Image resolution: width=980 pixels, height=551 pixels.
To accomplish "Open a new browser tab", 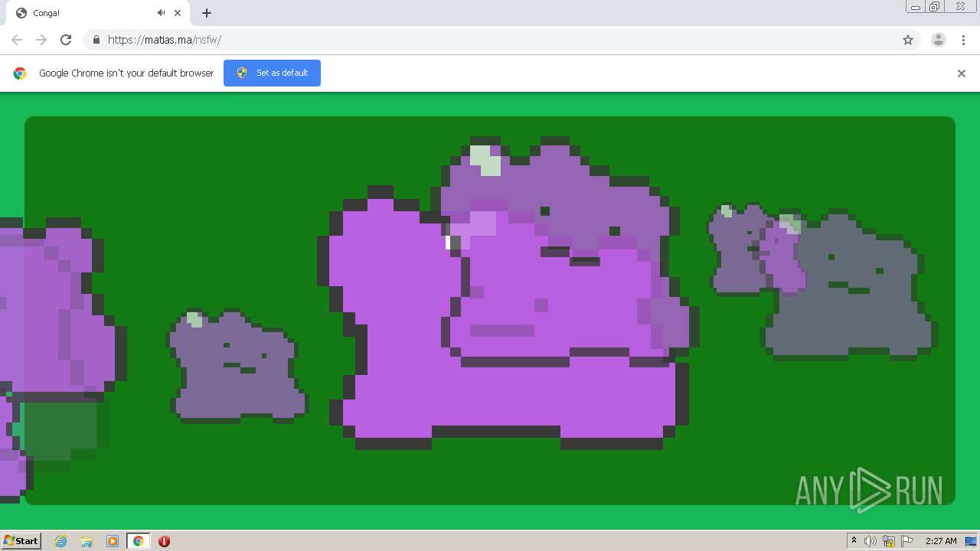I will [x=206, y=13].
